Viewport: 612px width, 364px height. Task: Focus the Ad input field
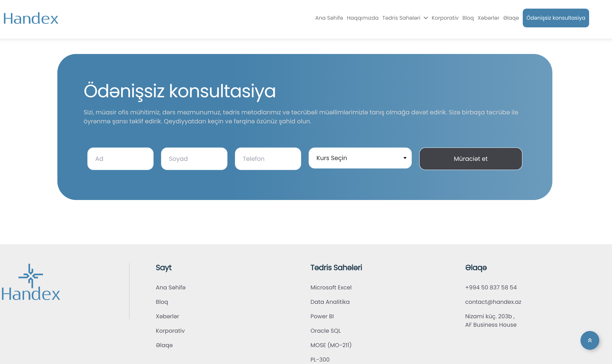120,159
